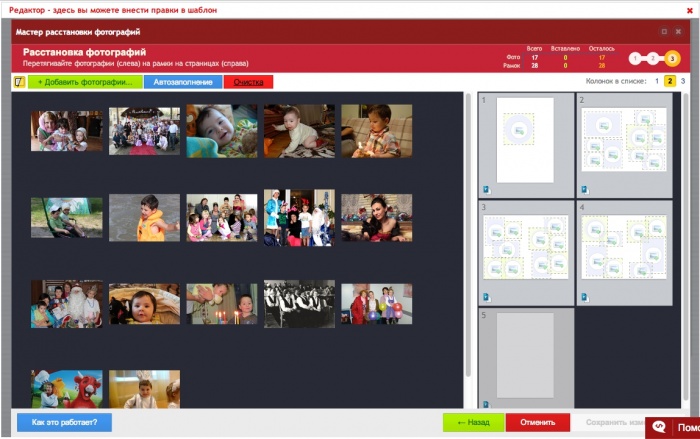
Task: Close the editor with red X
Action: (x=690, y=10)
